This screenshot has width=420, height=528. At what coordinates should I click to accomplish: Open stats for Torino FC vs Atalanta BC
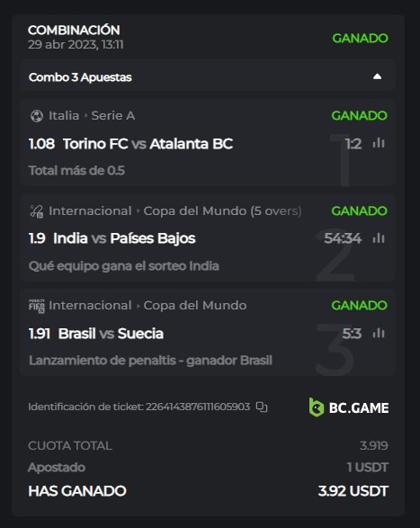379,143
